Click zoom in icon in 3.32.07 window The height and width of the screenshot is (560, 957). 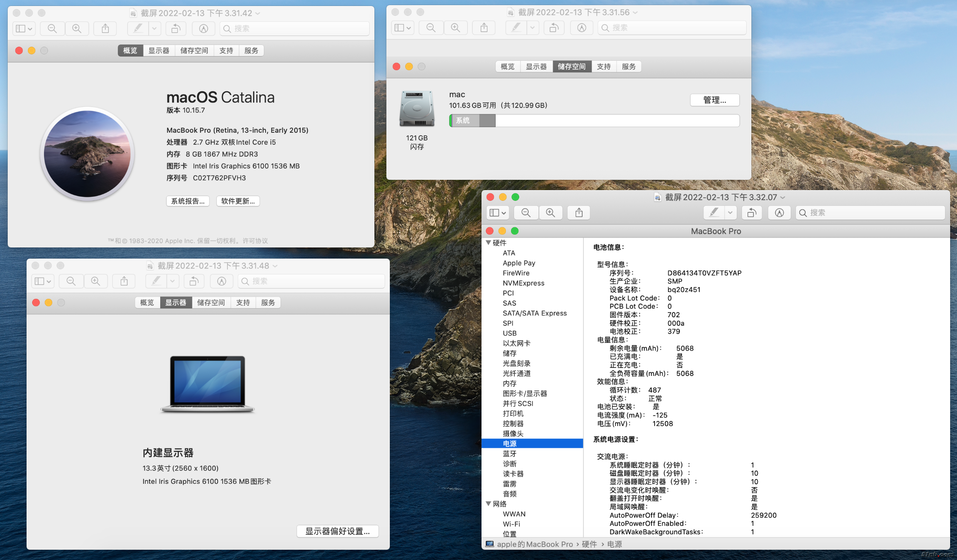click(550, 213)
